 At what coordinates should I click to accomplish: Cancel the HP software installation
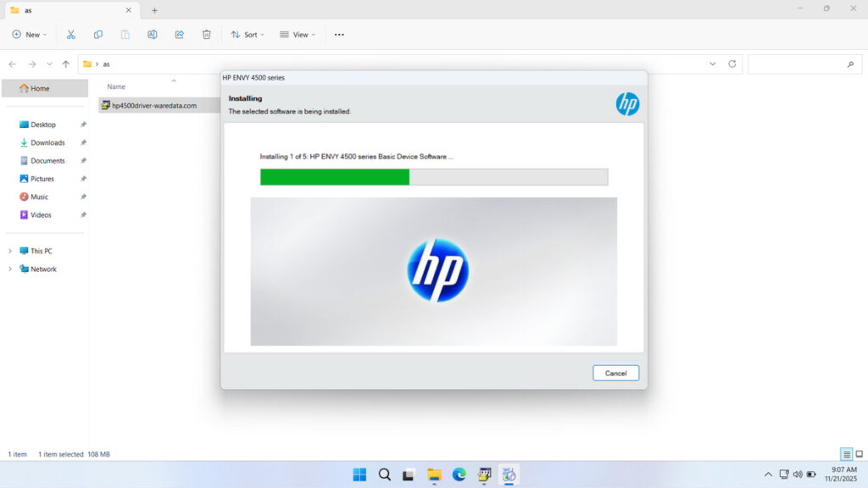point(615,373)
